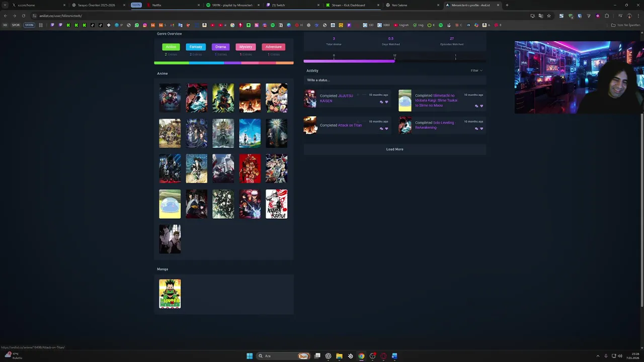Screen dimensions: 644x362
Task: Select the Mystery genre tag
Action: [246, 47]
